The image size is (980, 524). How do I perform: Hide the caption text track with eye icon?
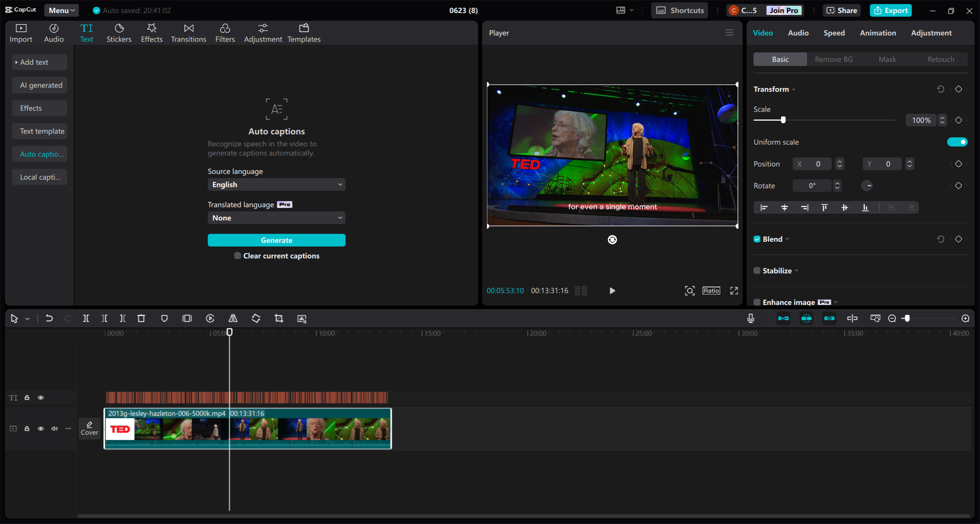pos(41,398)
